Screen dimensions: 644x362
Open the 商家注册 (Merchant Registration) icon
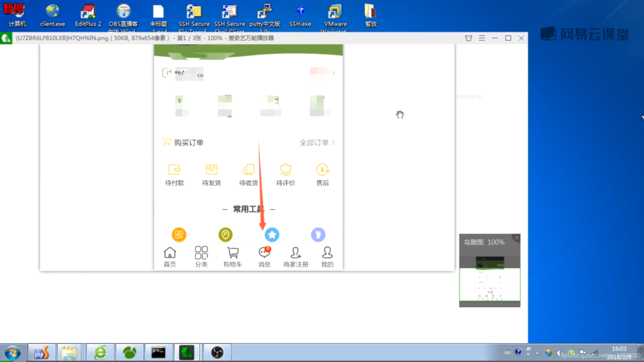296,256
